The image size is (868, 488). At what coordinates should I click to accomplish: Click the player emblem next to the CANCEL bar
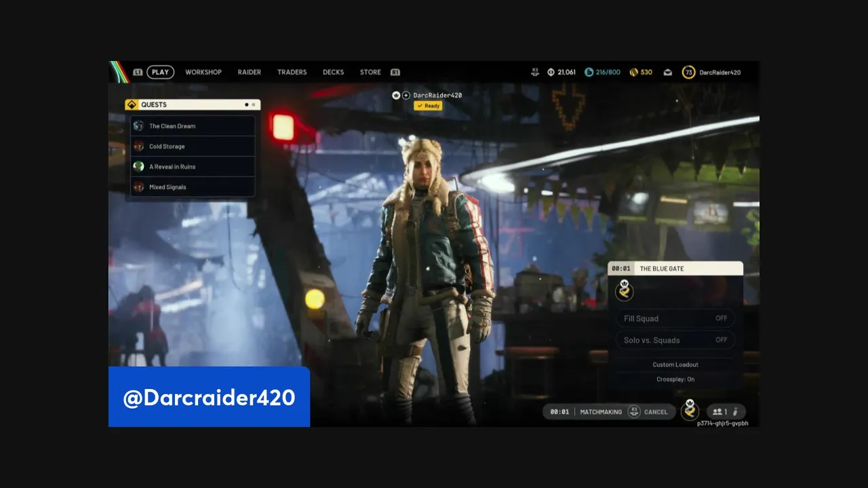pos(690,410)
